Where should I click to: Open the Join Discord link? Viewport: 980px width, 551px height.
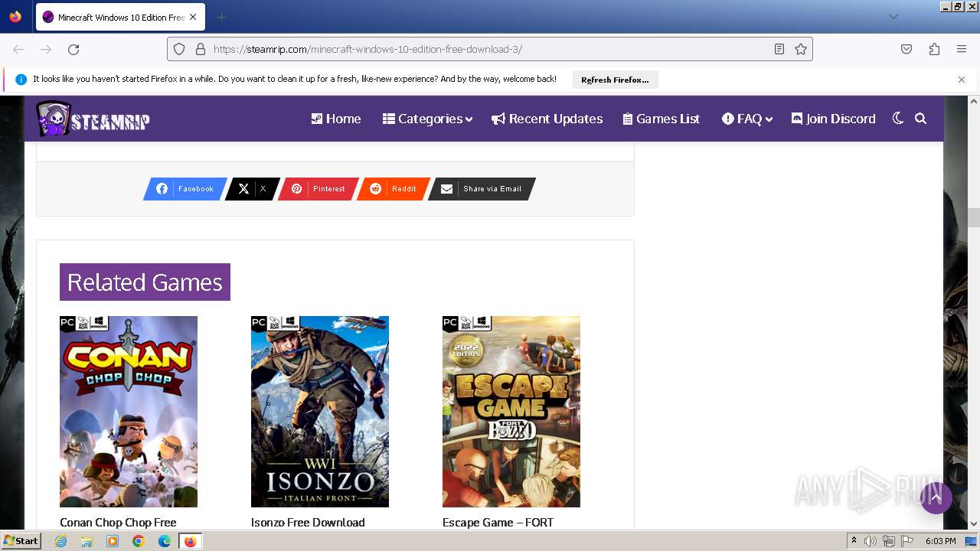[834, 119]
